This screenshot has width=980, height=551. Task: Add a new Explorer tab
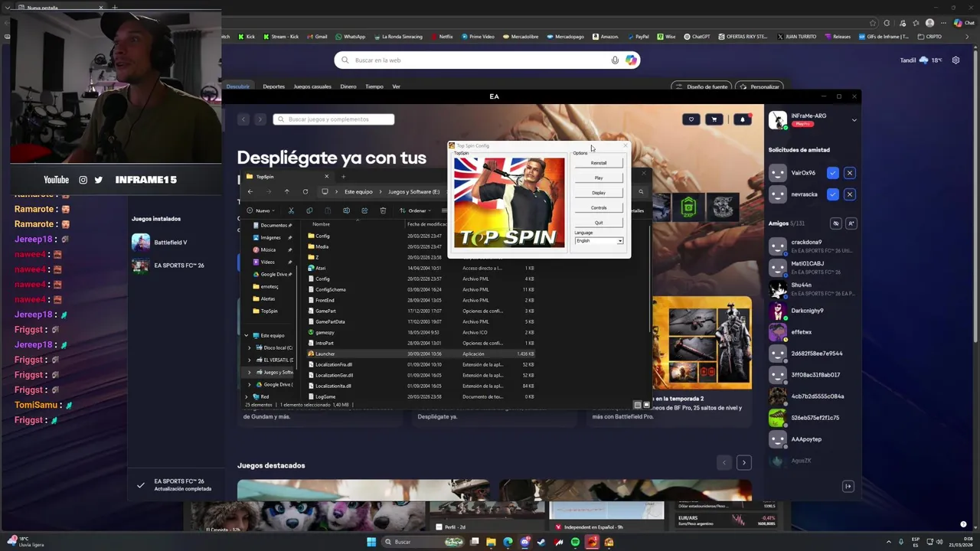click(343, 177)
